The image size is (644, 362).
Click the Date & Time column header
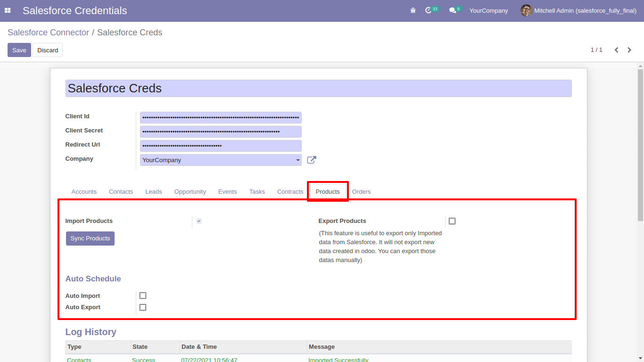pos(243,347)
